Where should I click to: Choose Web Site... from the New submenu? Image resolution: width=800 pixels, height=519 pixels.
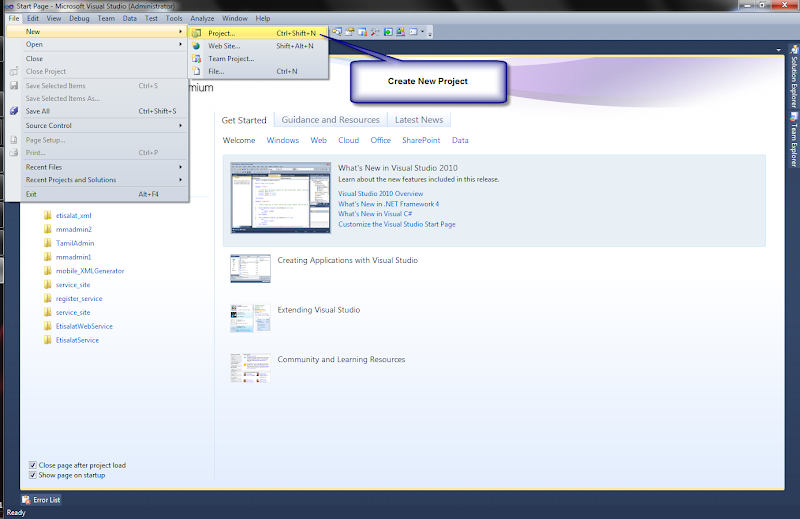(x=258, y=46)
